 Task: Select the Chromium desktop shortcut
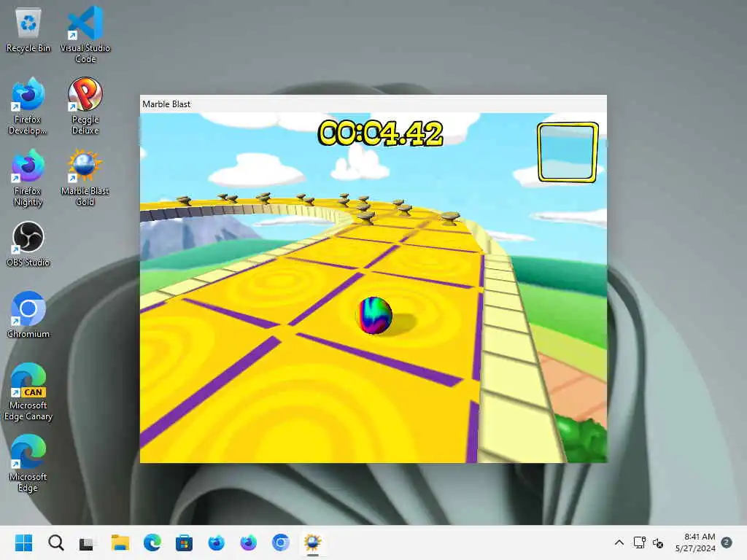pyautogui.click(x=28, y=315)
